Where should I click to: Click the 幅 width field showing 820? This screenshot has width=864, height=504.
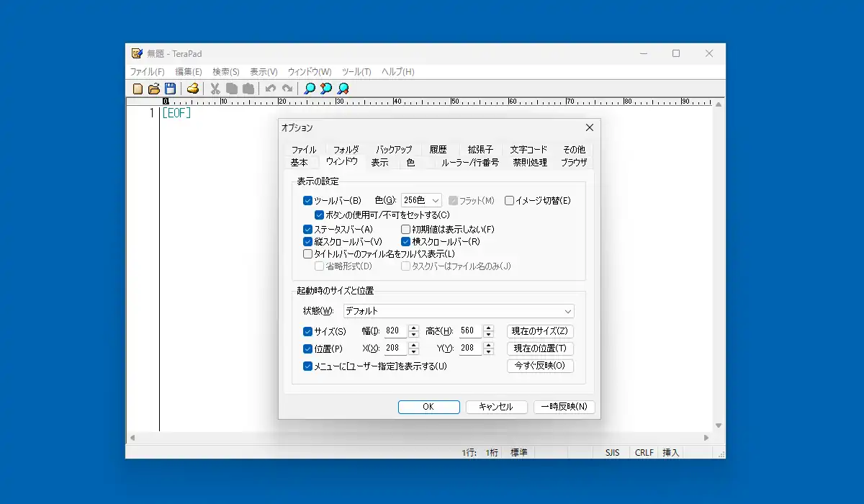tap(396, 331)
